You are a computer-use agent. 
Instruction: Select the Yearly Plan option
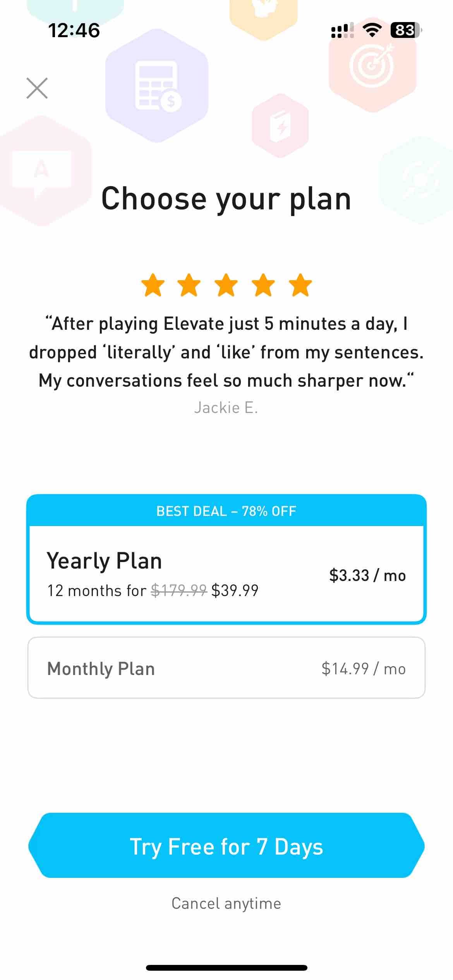226,575
